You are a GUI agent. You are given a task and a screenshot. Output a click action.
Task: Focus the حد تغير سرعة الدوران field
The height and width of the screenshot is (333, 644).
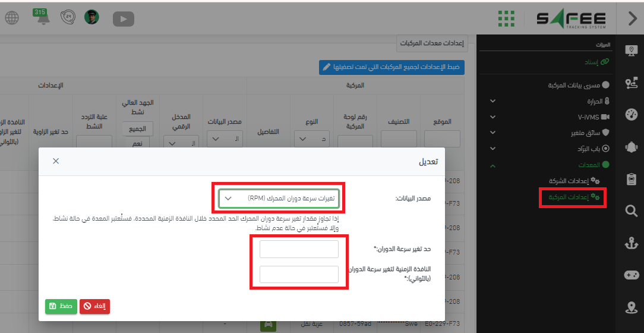pos(299,249)
